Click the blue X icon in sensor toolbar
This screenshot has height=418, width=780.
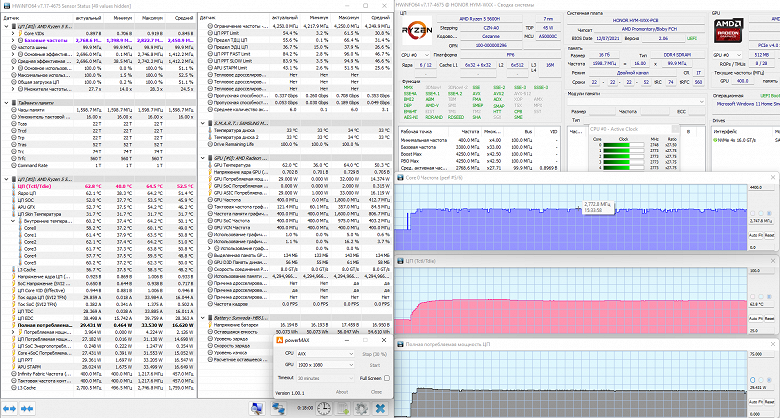point(380,409)
